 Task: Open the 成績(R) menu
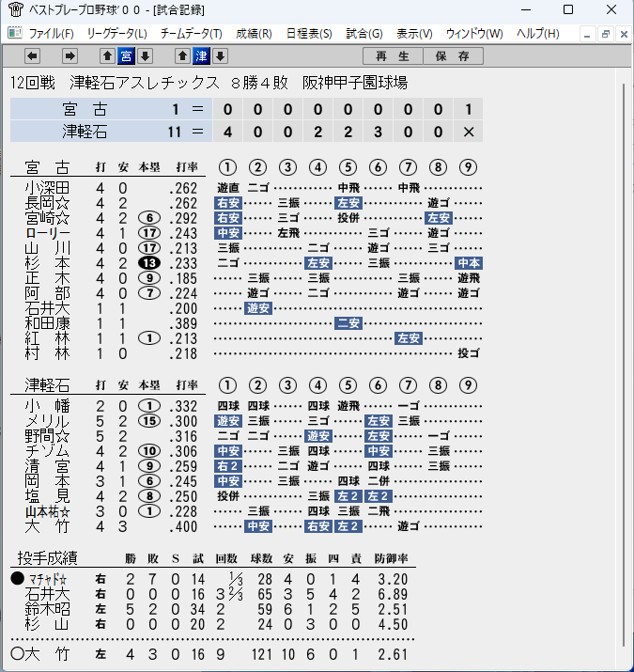[x=254, y=34]
